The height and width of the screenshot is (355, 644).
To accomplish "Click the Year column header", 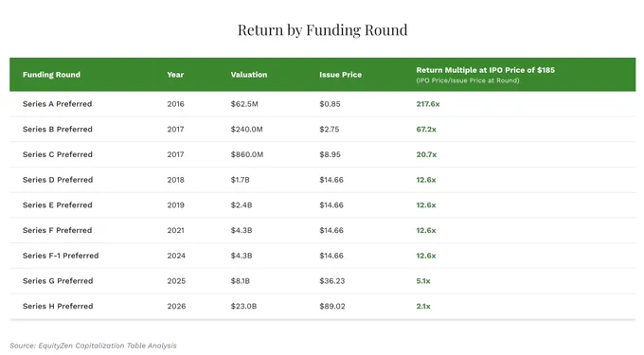I will pos(175,75).
